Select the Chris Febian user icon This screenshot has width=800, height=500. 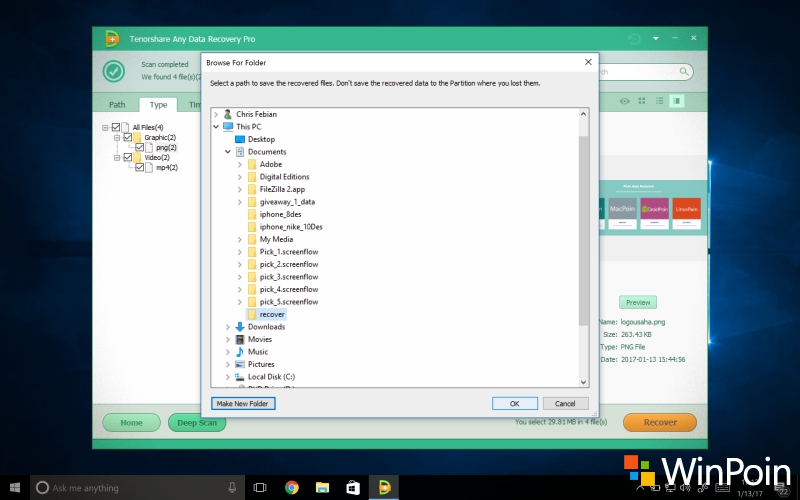coord(228,114)
